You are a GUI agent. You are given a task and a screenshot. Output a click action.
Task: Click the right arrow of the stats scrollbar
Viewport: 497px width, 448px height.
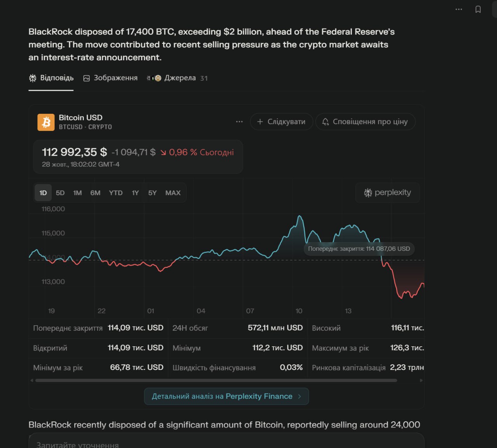coord(421,380)
